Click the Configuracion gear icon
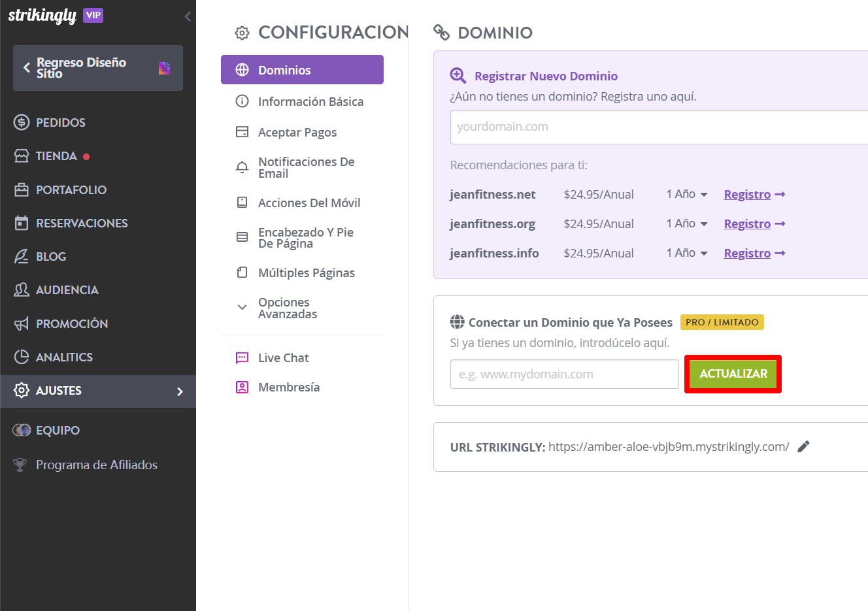Screen dimensions: 868x611 [x=242, y=33]
